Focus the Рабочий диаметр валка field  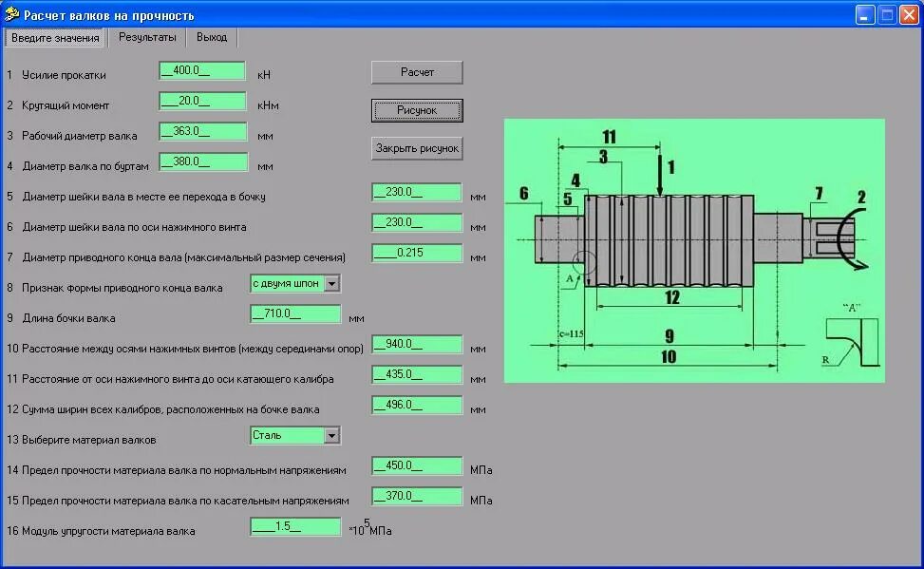pos(202,131)
